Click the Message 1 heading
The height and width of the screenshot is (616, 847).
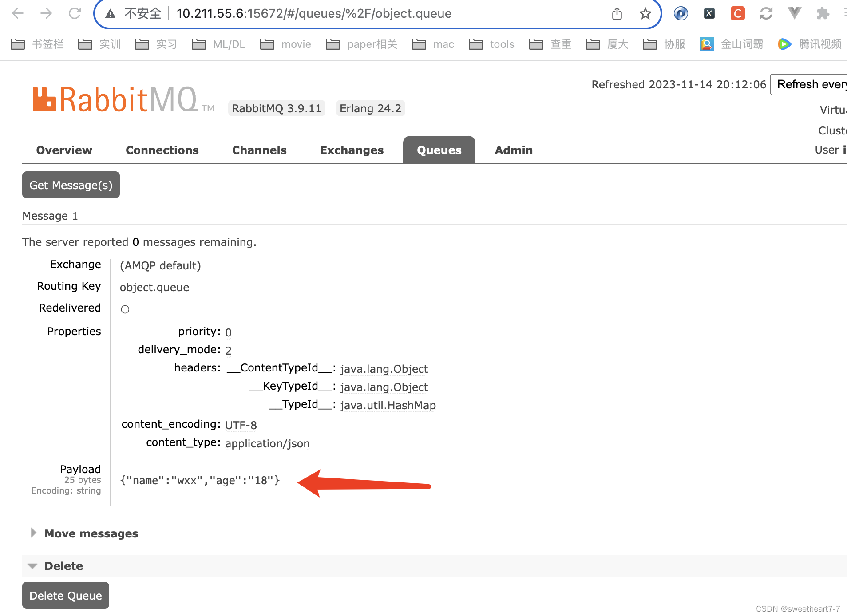pyautogui.click(x=50, y=216)
